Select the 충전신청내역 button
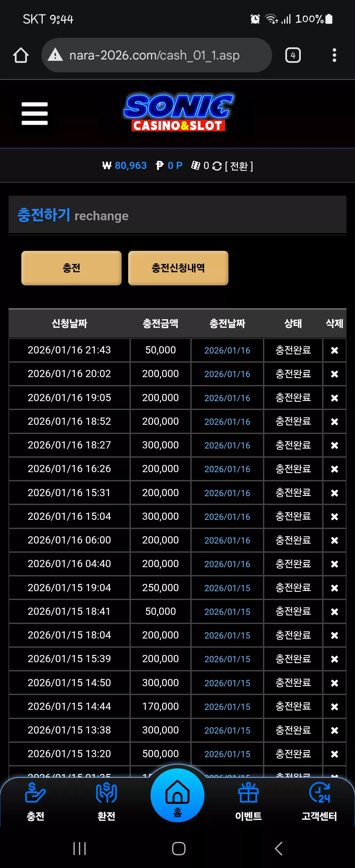Image resolution: width=355 pixels, height=868 pixels. click(178, 268)
